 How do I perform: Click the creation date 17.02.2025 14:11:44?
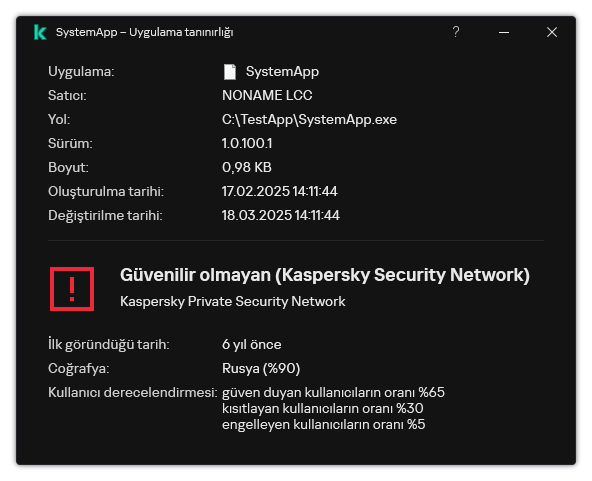[x=279, y=191]
